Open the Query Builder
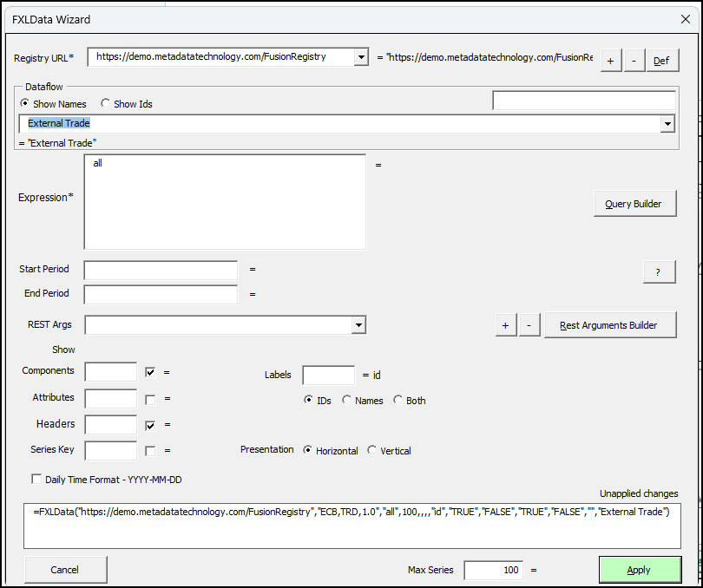This screenshot has height=588, width=703. (634, 204)
